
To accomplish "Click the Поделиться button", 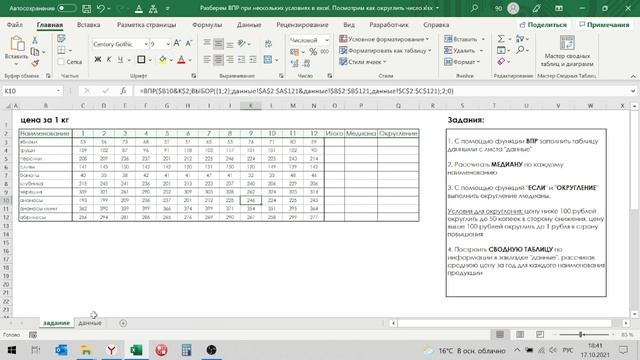I will point(543,25).
